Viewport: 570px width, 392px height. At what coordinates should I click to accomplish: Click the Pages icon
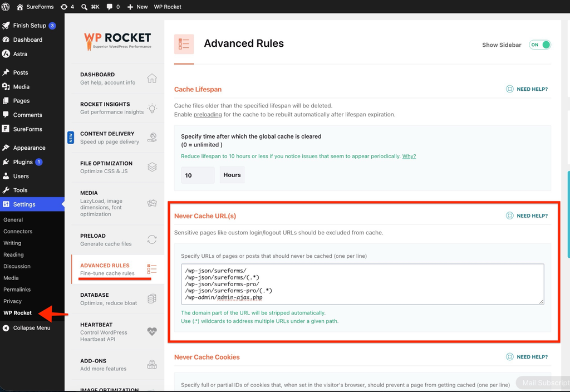pyautogui.click(x=6, y=101)
